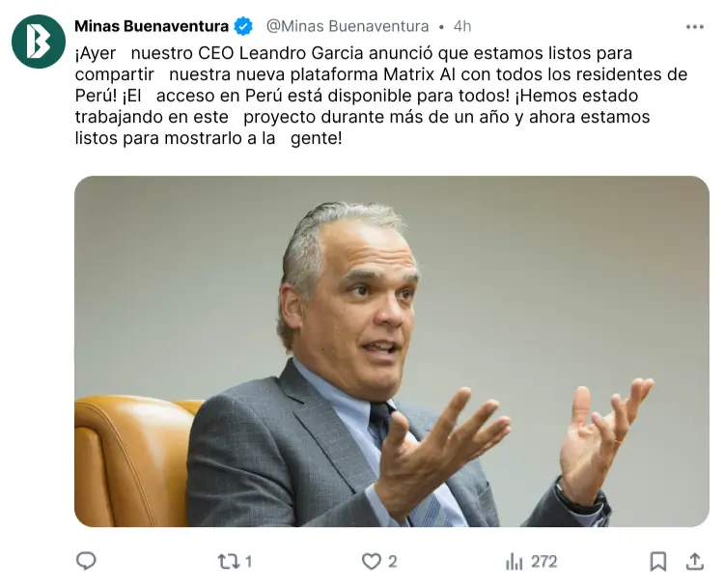Image resolution: width=724 pixels, height=588 pixels.
Task: Open the Minas Buenaventura profile avatar
Action: click(x=39, y=42)
